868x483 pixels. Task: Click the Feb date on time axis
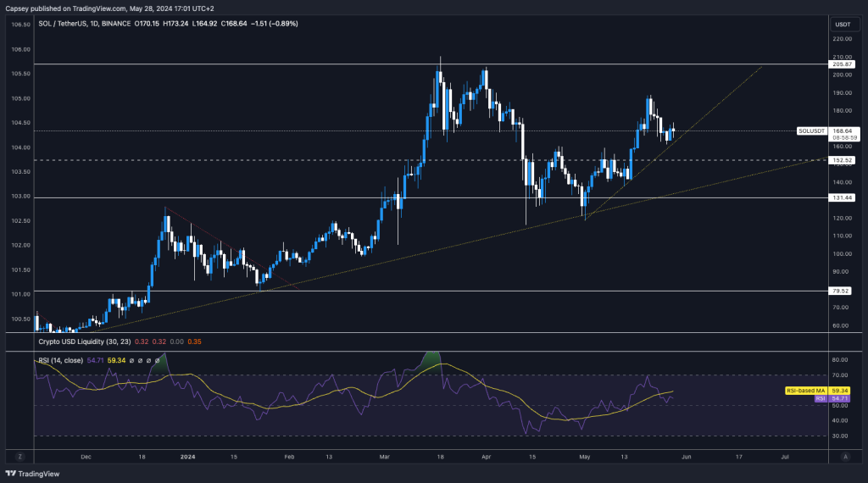pos(289,457)
